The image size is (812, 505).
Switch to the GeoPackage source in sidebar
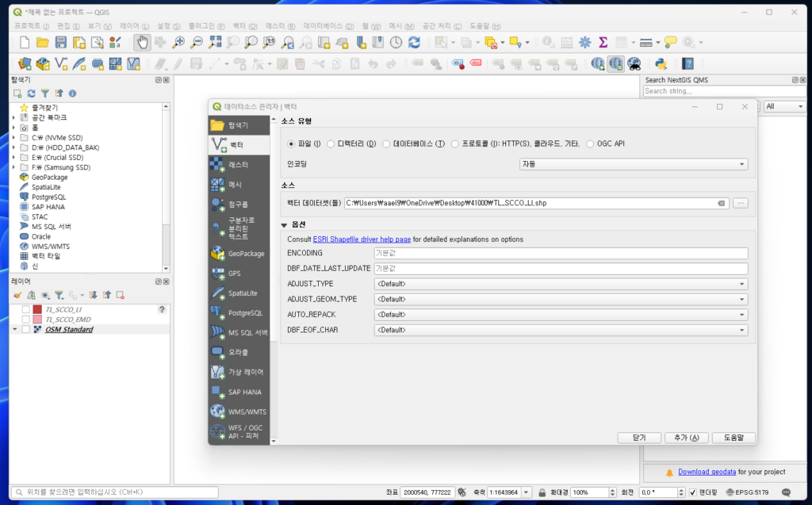(238, 254)
